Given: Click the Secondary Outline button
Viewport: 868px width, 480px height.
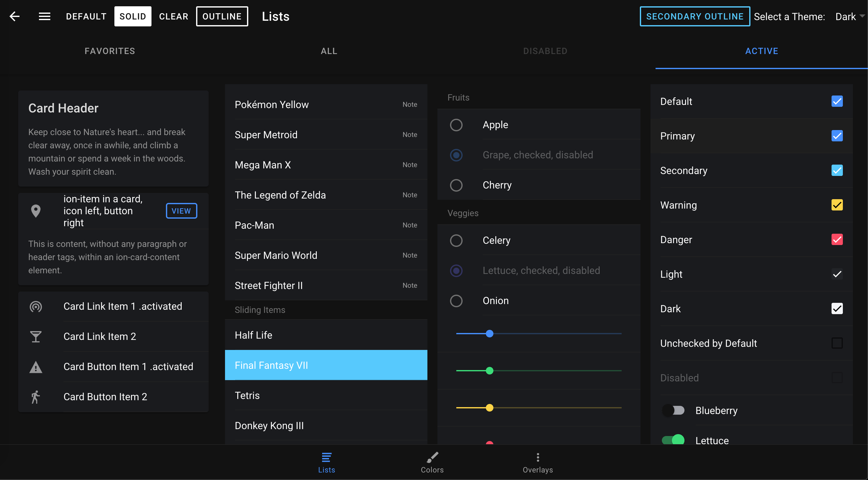Looking at the screenshot, I should pos(695,16).
